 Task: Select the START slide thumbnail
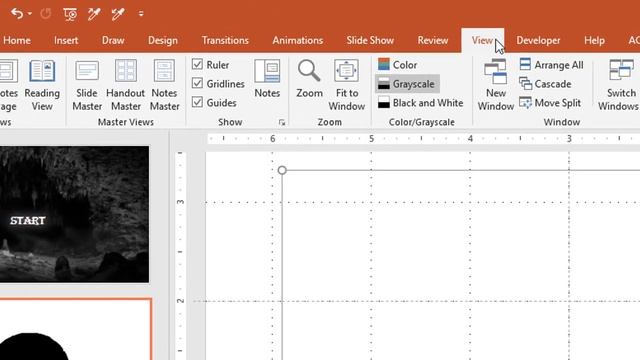click(74, 214)
